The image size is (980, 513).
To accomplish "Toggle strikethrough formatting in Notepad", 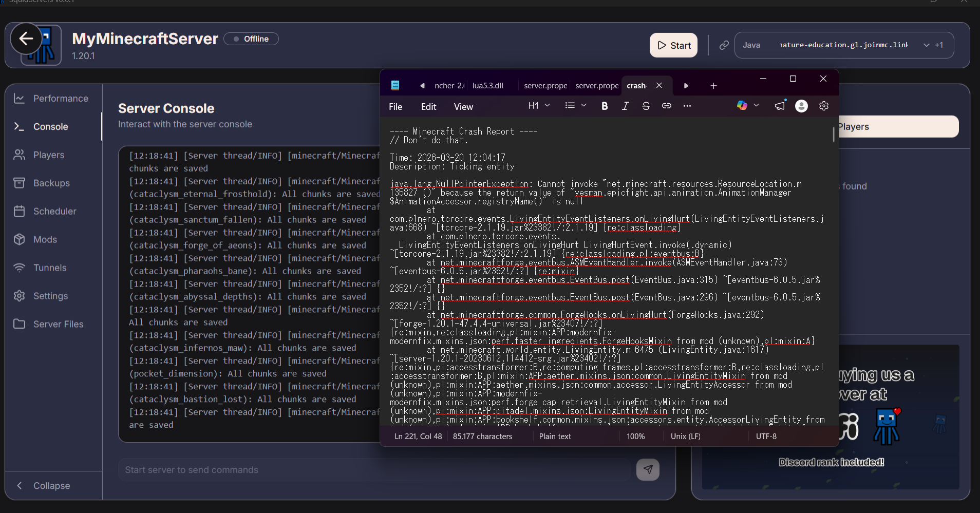I will [x=646, y=106].
